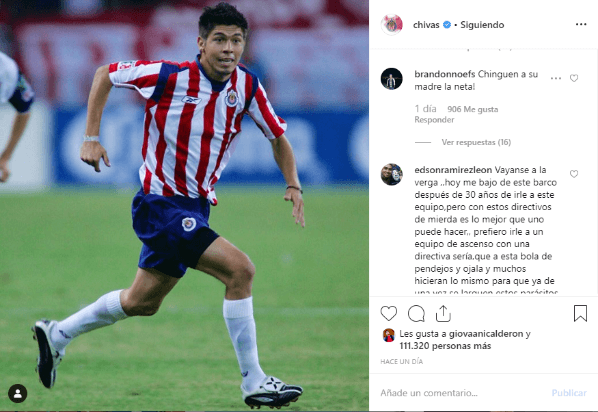View 906 Me gusta on comment
This screenshot has width=598, height=412.
[x=473, y=109]
